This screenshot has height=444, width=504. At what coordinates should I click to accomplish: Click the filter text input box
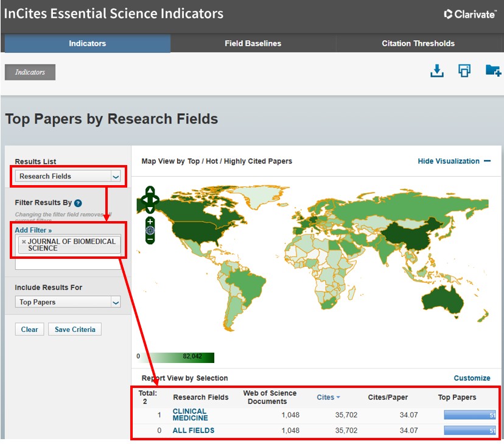tap(68, 264)
